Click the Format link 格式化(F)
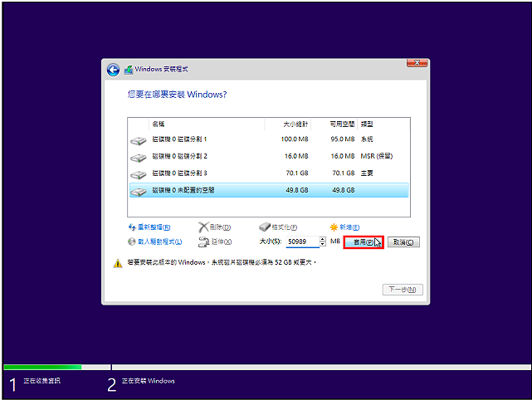This screenshot has height=400, width=532. (285, 227)
